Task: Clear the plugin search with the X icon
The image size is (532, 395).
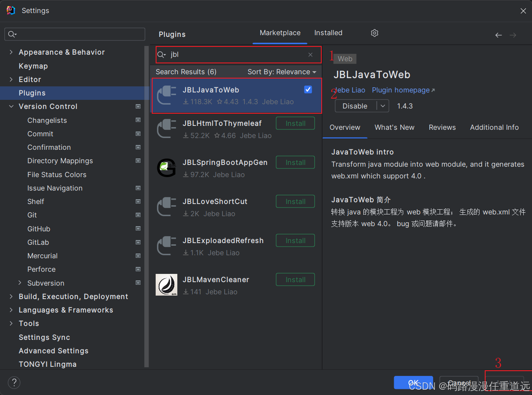Action: 310,55
